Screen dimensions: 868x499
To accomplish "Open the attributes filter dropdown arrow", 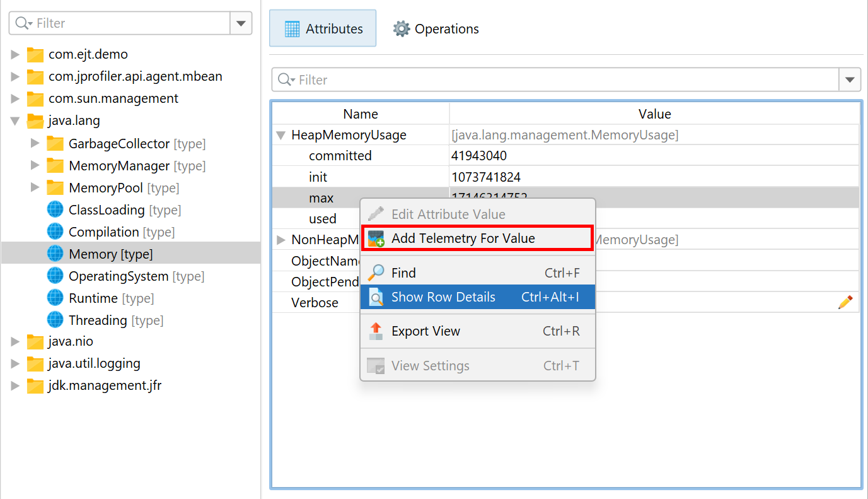I will [x=850, y=80].
